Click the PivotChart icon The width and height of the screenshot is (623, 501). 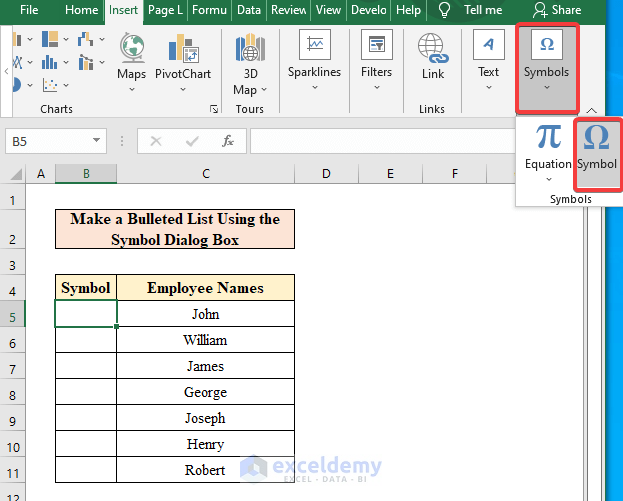tap(183, 48)
